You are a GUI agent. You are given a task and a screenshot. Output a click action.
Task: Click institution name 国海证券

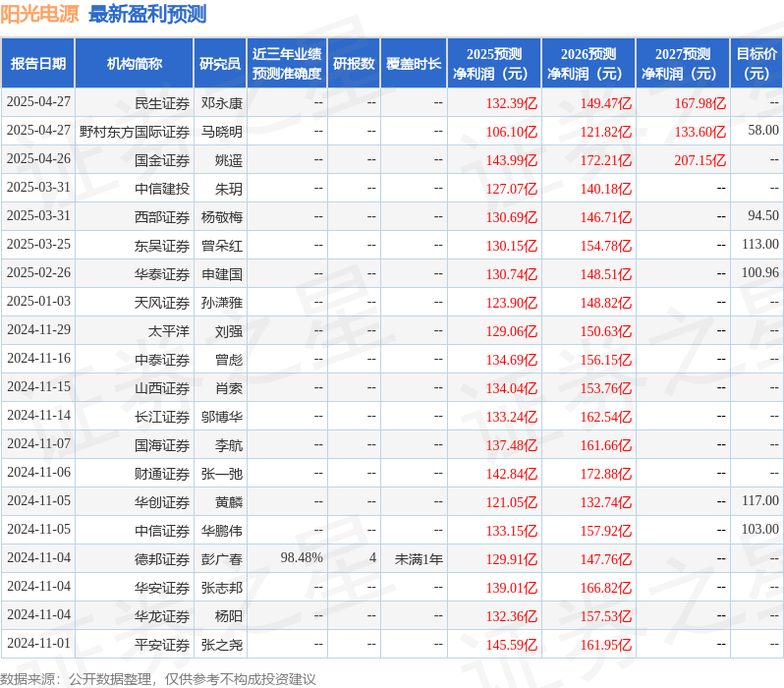pyautogui.click(x=162, y=446)
